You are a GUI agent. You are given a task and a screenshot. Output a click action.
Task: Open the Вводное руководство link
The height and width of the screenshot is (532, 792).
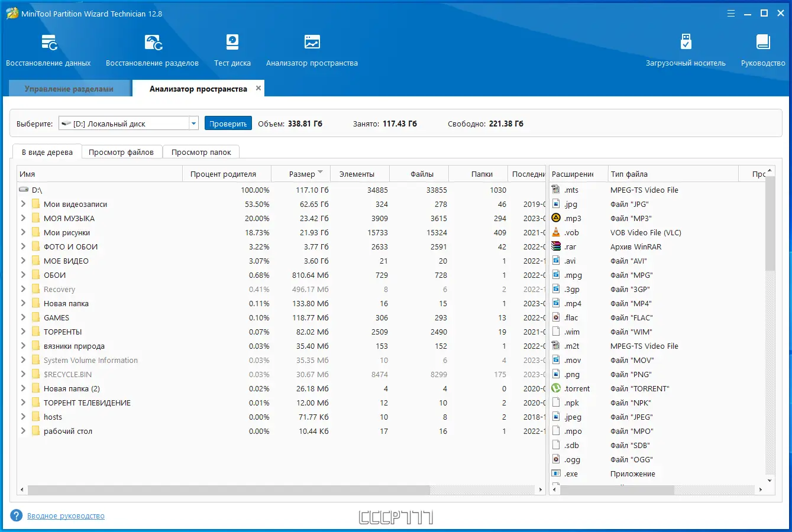pyautogui.click(x=66, y=516)
